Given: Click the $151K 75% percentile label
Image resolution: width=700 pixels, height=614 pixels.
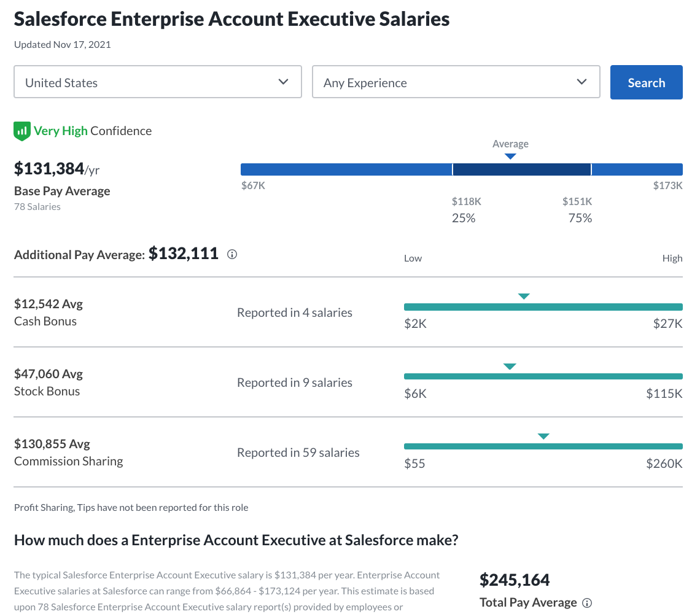Looking at the screenshot, I should 577,210.
